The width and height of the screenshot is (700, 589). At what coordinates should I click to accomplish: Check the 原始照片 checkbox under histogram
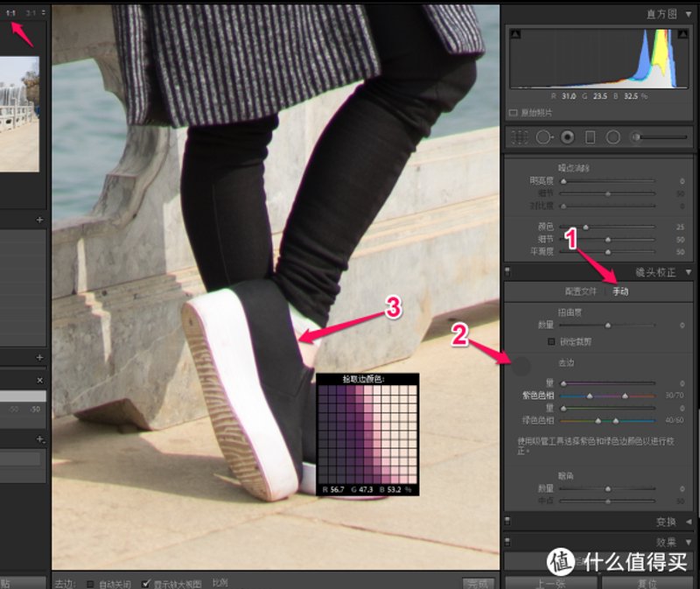click(x=513, y=113)
